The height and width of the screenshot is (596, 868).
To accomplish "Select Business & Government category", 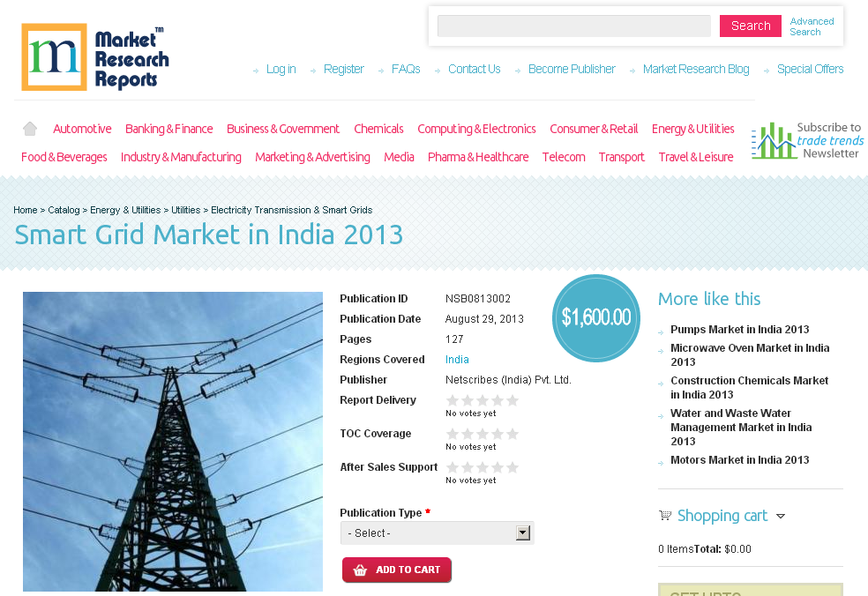I will pos(283,129).
